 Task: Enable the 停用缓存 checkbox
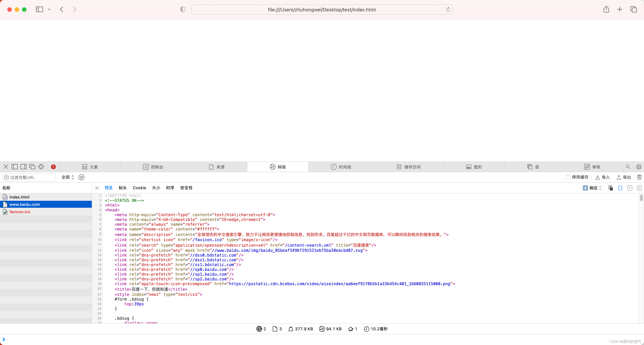point(568,177)
